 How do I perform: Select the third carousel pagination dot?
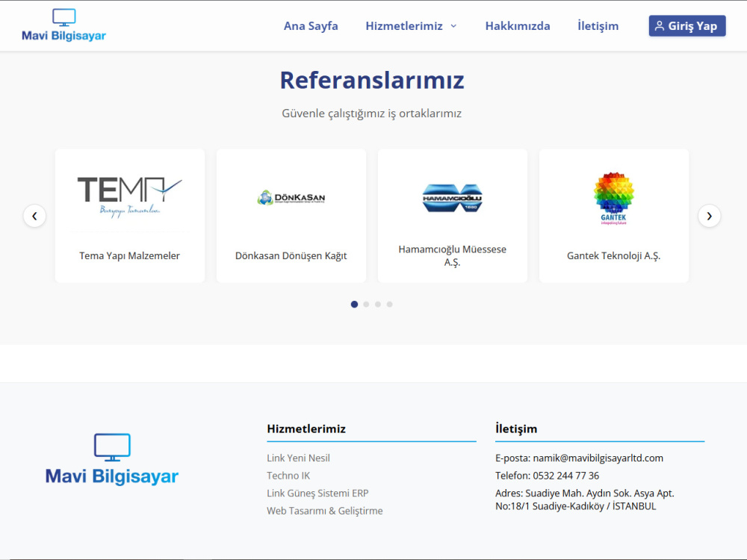tap(378, 305)
